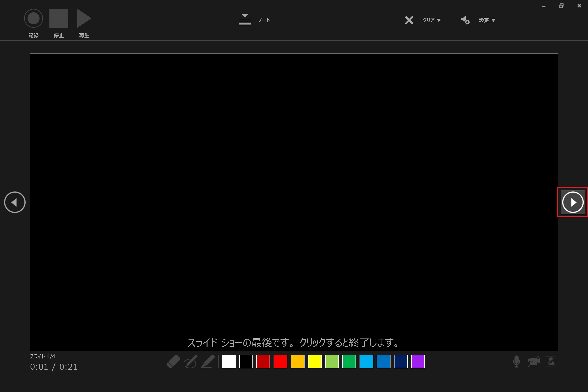Expand the Clear (クリア) dropdown
Image resolution: width=588 pixels, height=392 pixels.
point(432,20)
